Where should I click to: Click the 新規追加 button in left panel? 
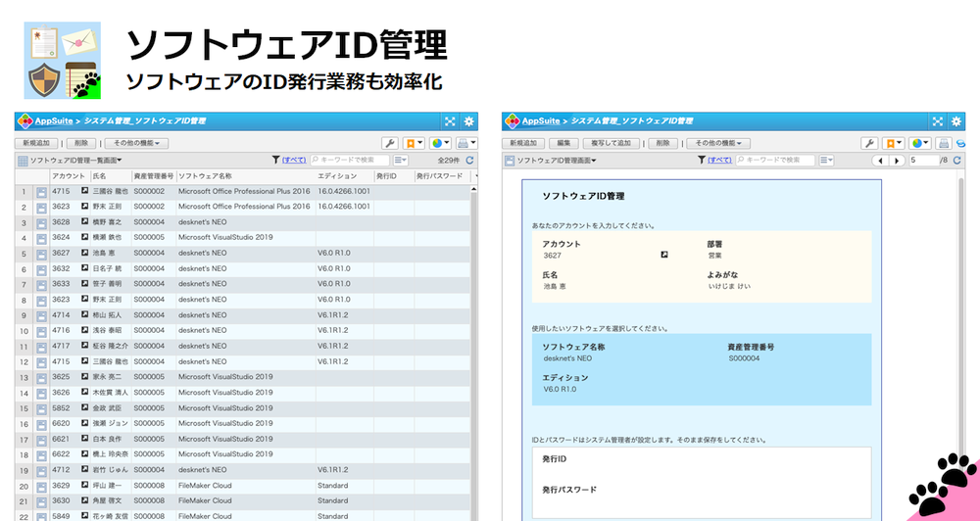click(x=34, y=143)
